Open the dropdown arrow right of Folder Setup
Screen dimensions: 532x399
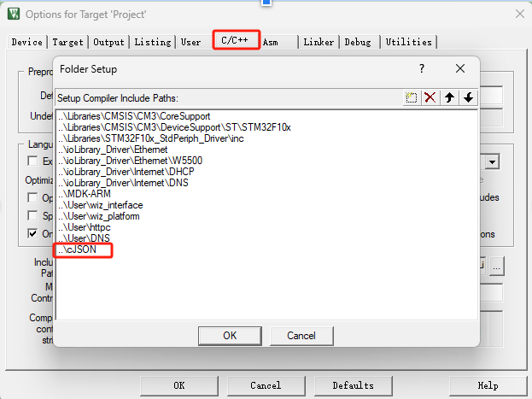coord(492,161)
